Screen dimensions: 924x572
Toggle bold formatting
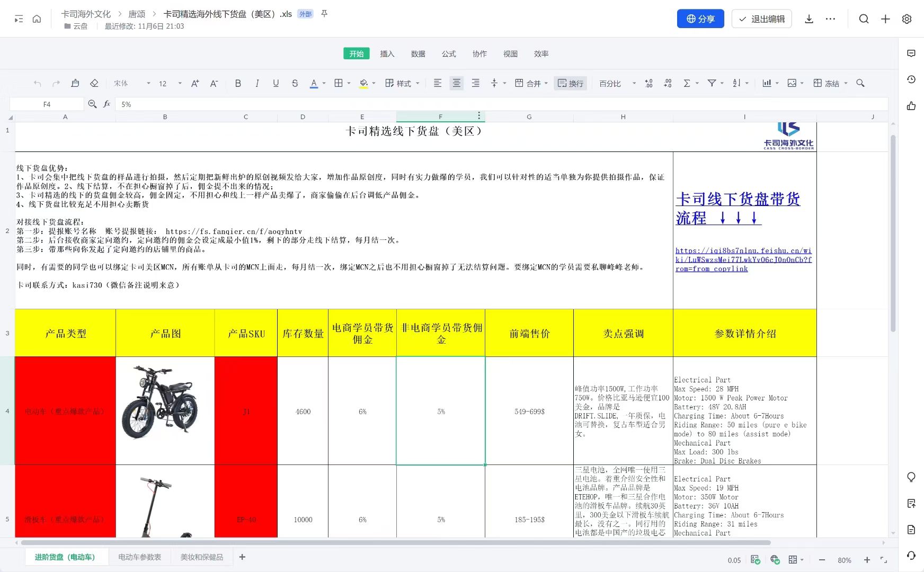click(x=238, y=83)
